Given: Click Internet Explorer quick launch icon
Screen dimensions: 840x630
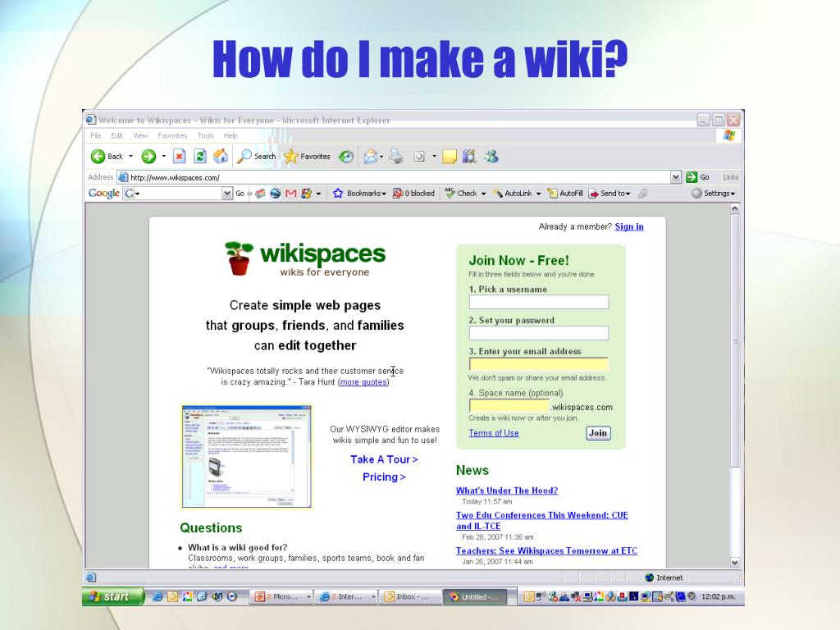Looking at the screenshot, I should pyautogui.click(x=157, y=596).
